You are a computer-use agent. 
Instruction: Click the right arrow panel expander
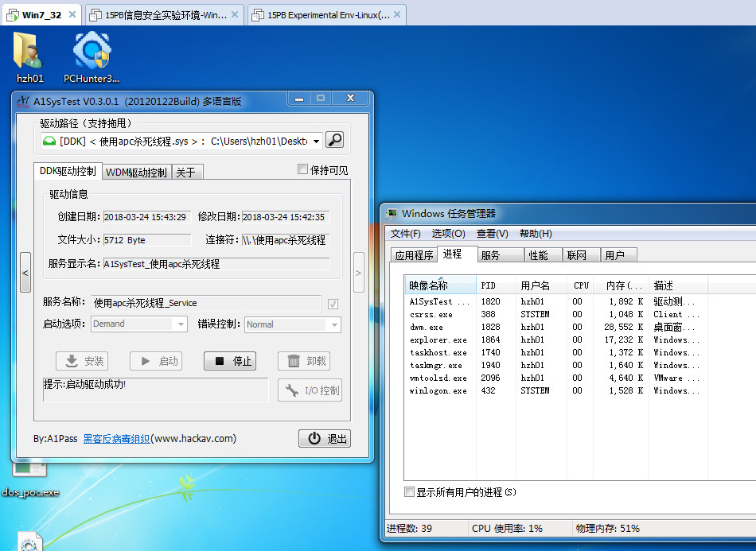[358, 273]
